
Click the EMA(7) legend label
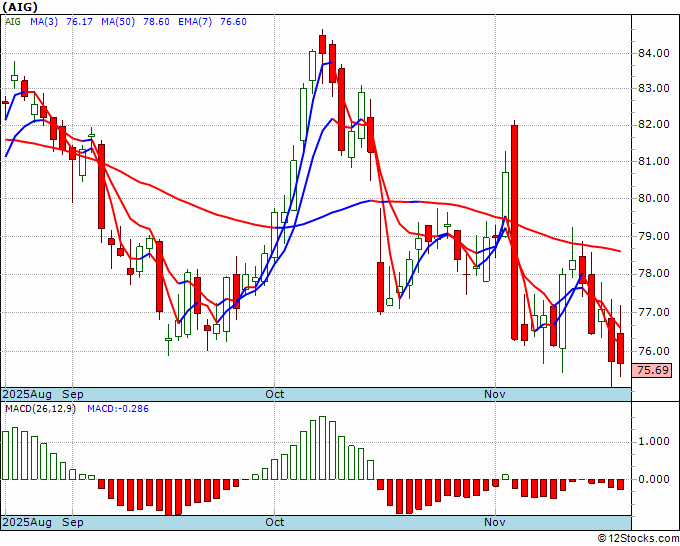[x=195, y=22]
